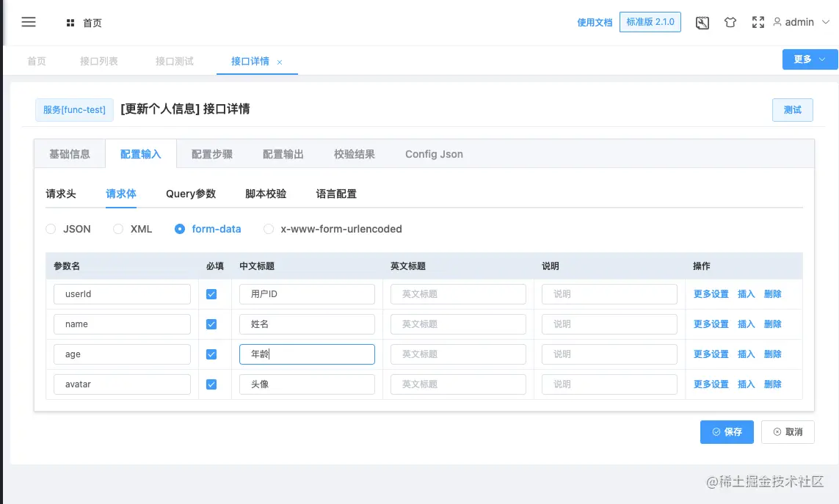The image size is (839, 504).
Task: Select the XML radio button
Action: click(118, 229)
